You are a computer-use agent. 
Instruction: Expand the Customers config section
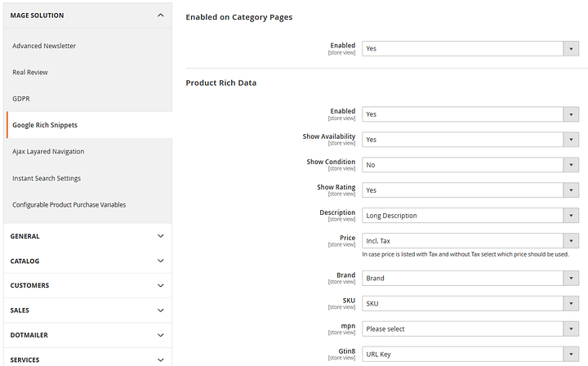click(x=87, y=286)
